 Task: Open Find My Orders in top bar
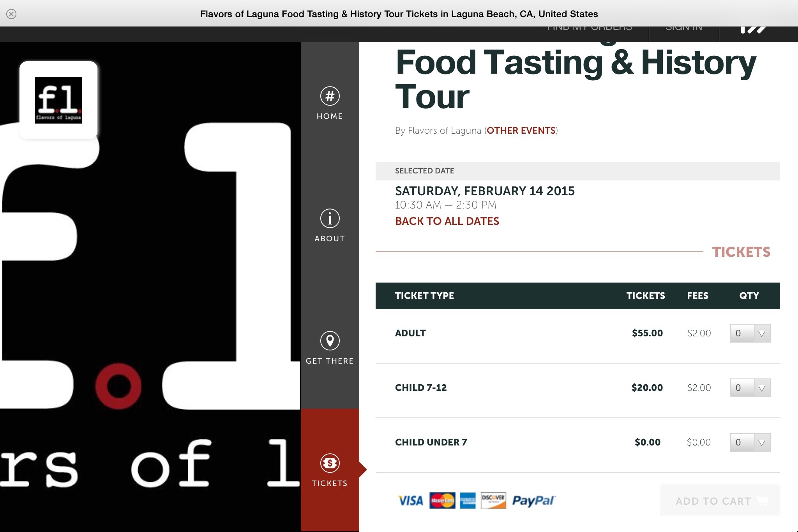click(x=590, y=29)
